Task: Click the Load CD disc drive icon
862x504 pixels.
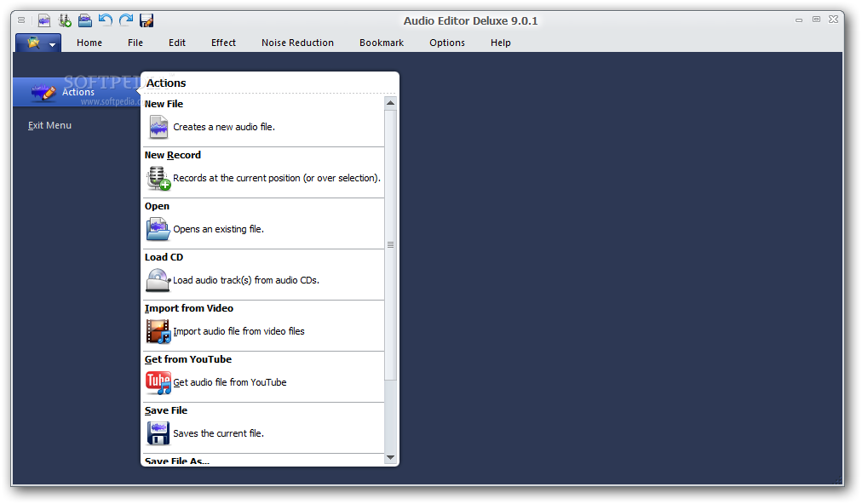Action: (158, 280)
